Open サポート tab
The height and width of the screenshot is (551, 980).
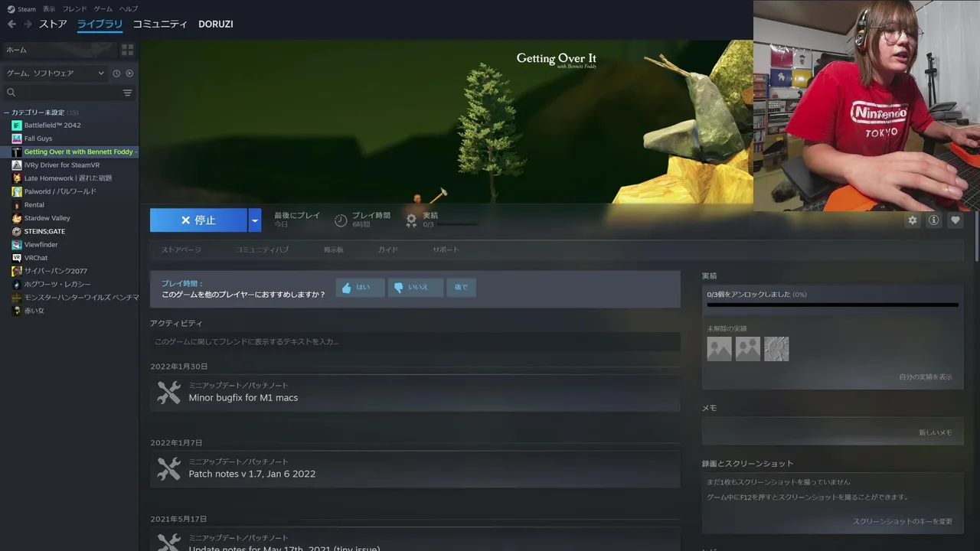point(446,249)
